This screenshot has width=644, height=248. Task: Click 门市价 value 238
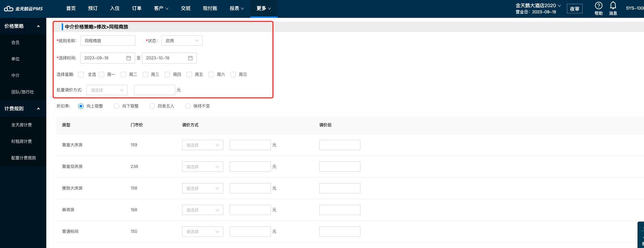pyautogui.click(x=134, y=167)
